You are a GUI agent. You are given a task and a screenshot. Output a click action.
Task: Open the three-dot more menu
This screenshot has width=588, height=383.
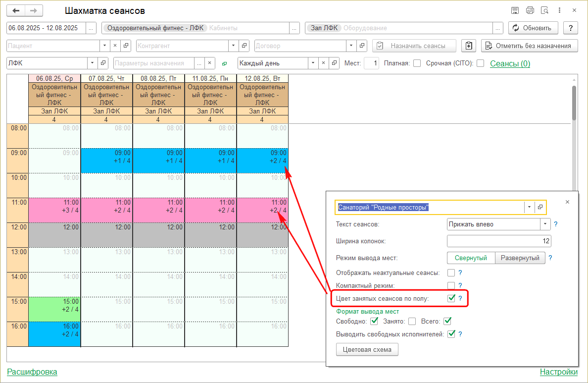point(559,10)
